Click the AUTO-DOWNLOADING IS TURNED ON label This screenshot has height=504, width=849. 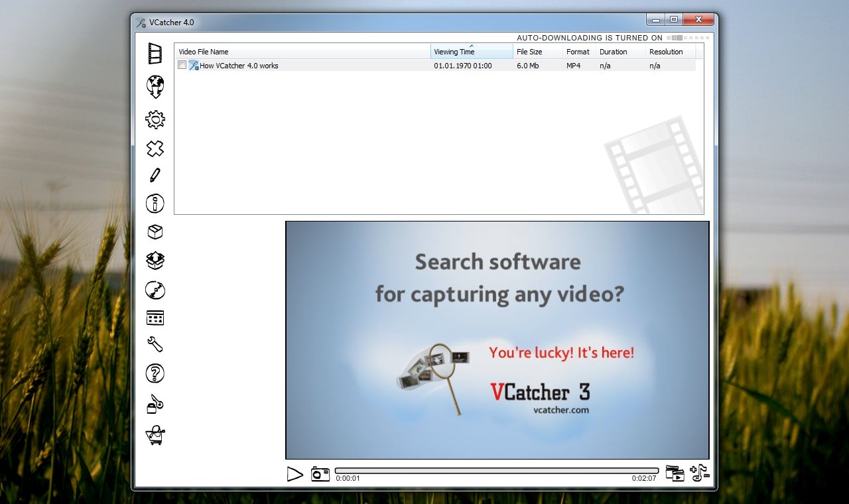point(590,38)
